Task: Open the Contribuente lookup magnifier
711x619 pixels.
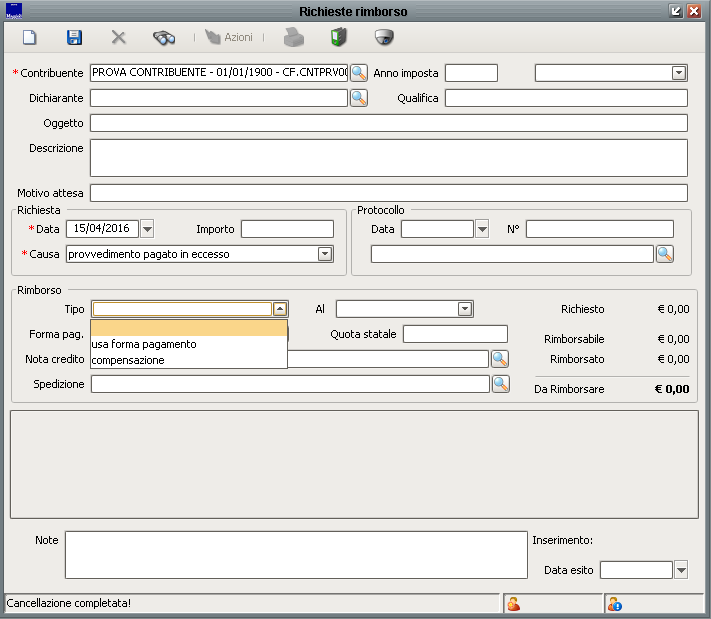Action: click(359, 73)
